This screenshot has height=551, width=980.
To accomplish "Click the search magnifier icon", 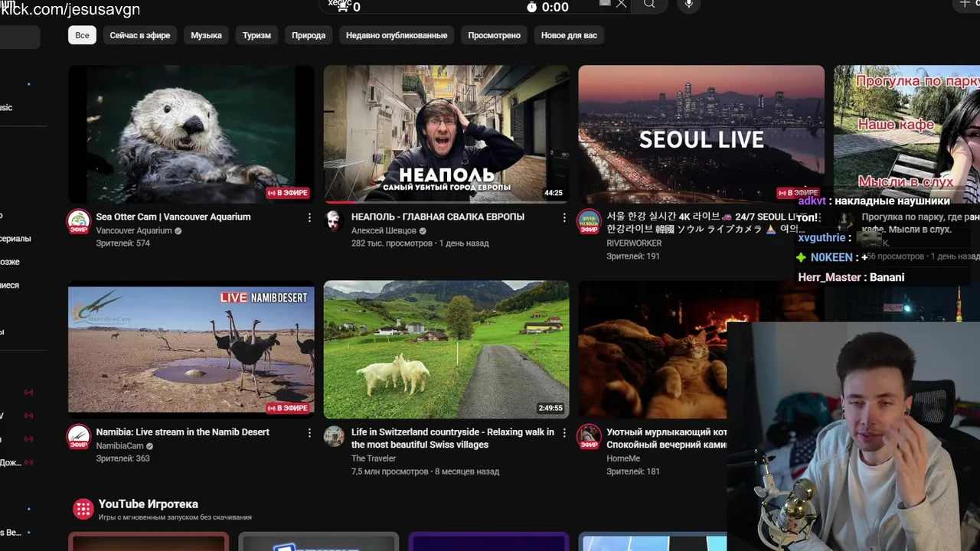I will point(649,5).
